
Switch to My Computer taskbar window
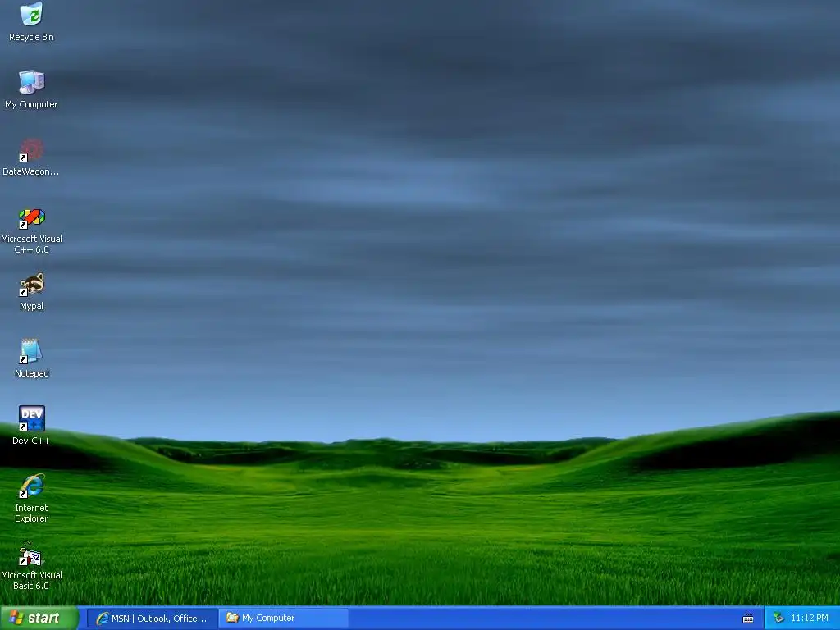pyautogui.click(x=284, y=619)
